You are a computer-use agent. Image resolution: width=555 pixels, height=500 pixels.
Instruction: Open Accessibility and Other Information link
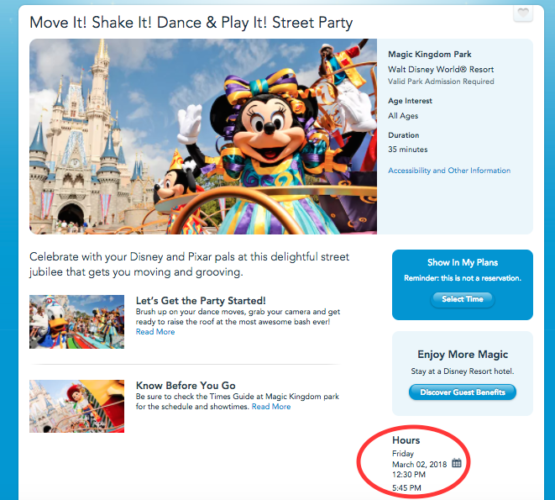point(449,171)
